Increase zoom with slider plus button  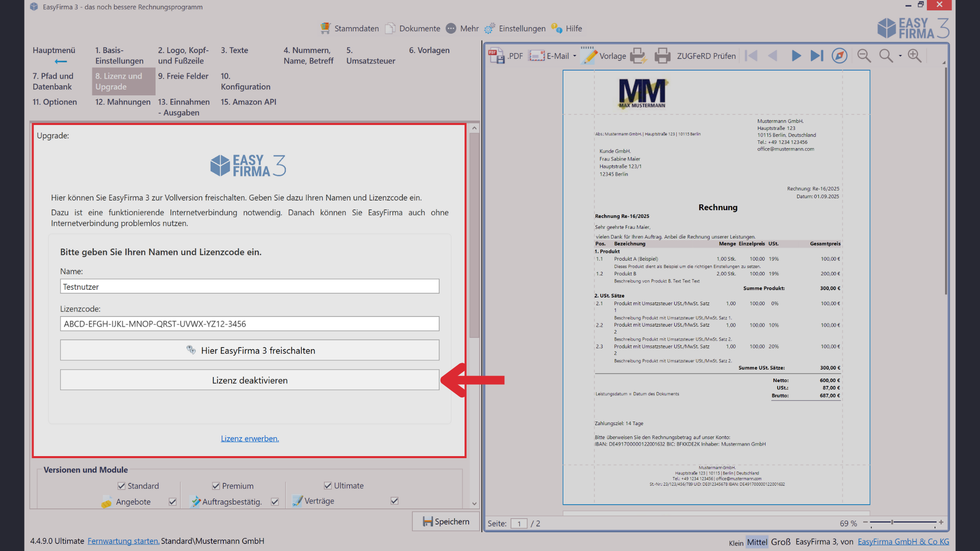pos(941,522)
